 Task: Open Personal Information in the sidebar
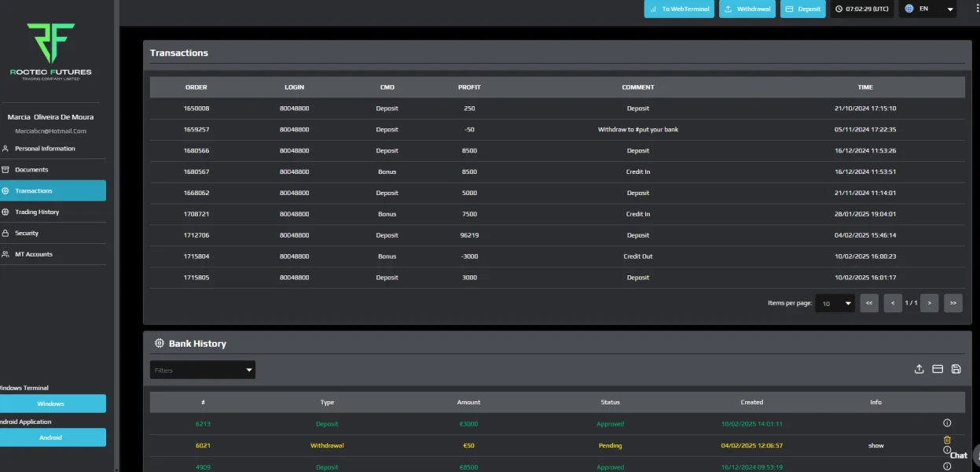coord(45,149)
